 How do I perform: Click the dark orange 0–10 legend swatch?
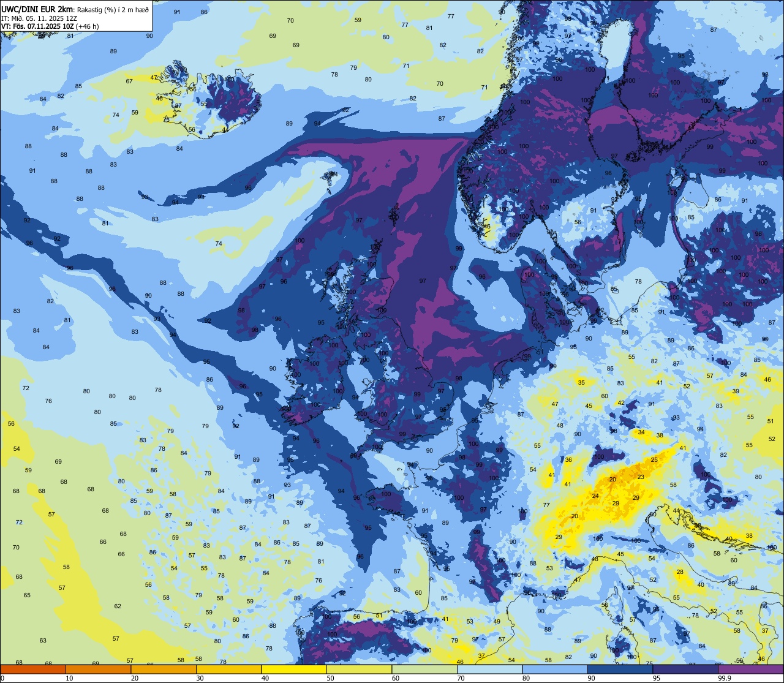coord(33,670)
